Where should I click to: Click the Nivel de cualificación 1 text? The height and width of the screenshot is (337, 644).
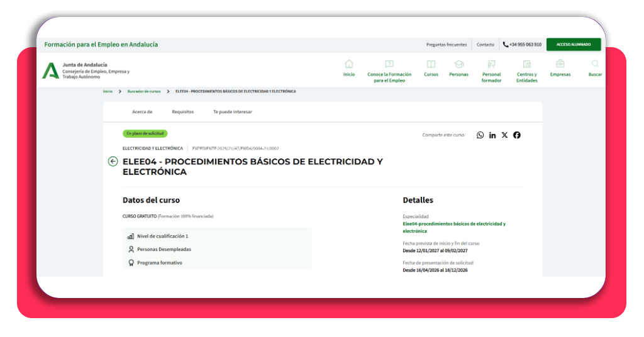(163, 236)
